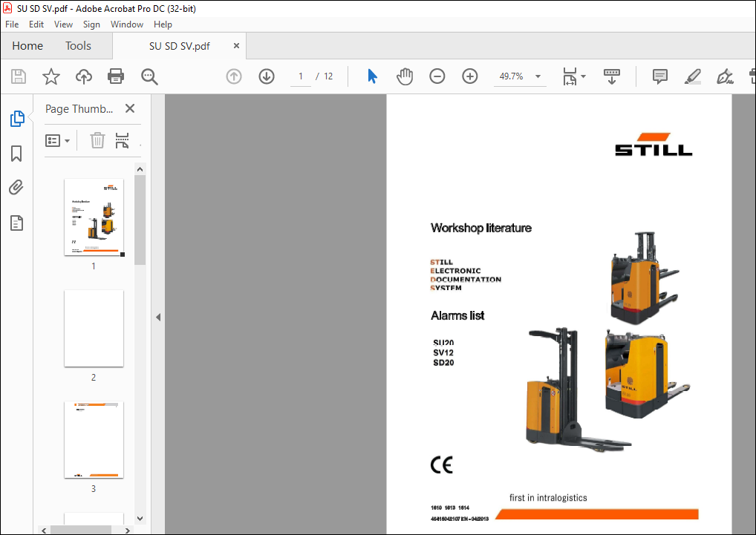The height and width of the screenshot is (535, 756).
Task: Open the File menu
Action: [x=12, y=24]
